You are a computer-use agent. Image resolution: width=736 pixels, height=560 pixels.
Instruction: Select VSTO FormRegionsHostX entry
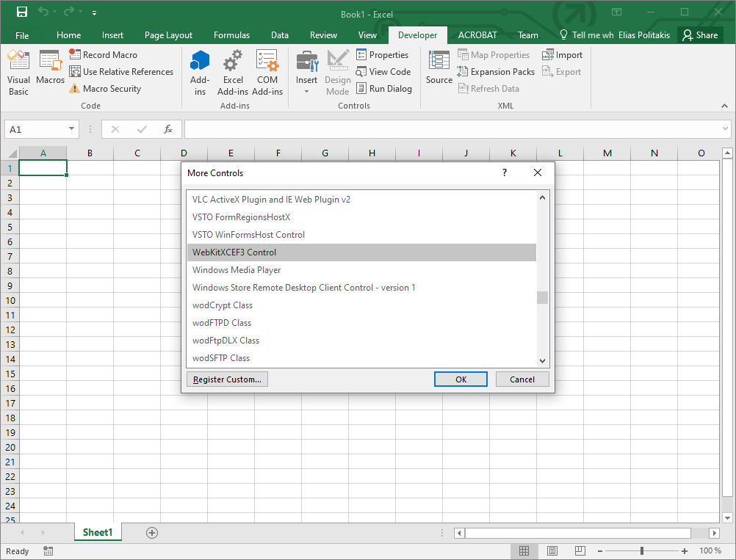point(361,217)
